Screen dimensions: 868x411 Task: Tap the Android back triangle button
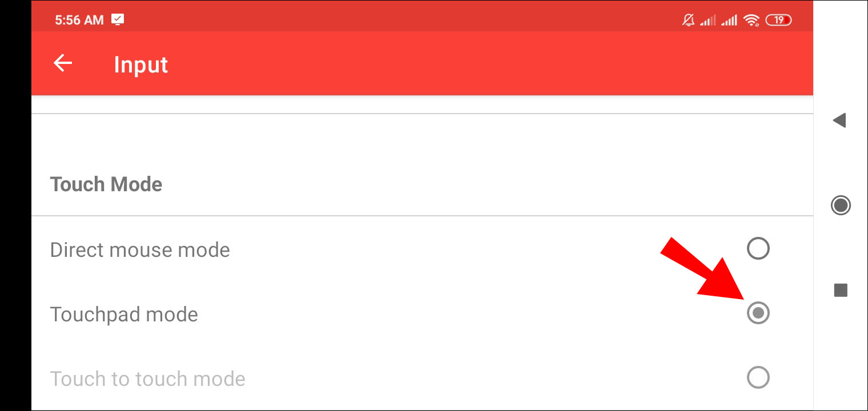pyautogui.click(x=839, y=120)
